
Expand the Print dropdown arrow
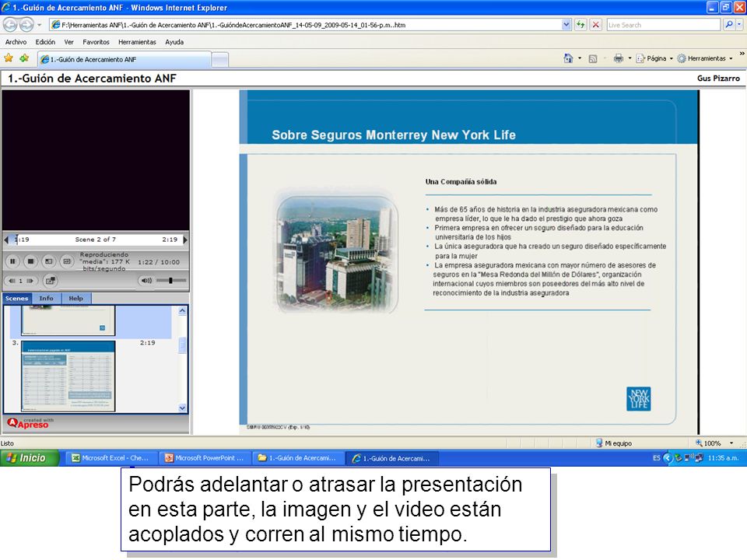pyautogui.click(x=630, y=58)
